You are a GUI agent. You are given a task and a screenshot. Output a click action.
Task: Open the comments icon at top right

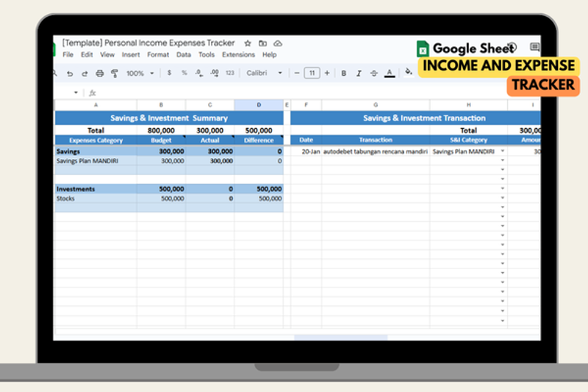[x=534, y=47]
